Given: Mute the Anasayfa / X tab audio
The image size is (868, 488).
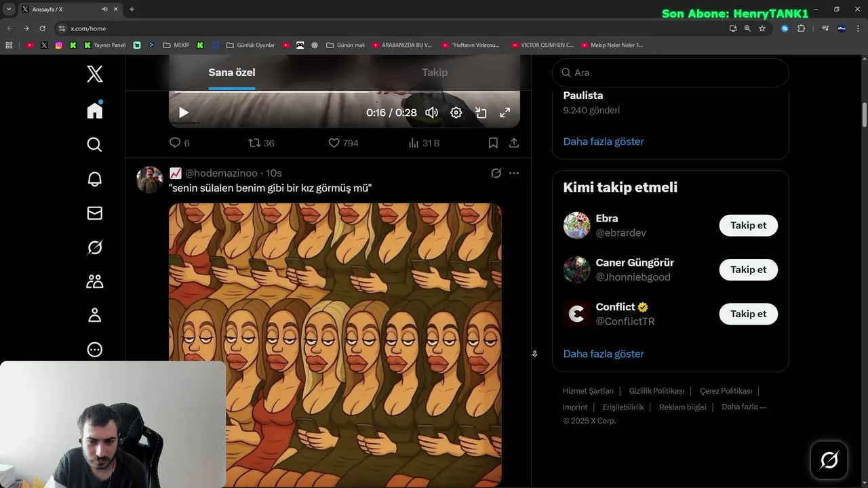Looking at the screenshot, I should [104, 9].
